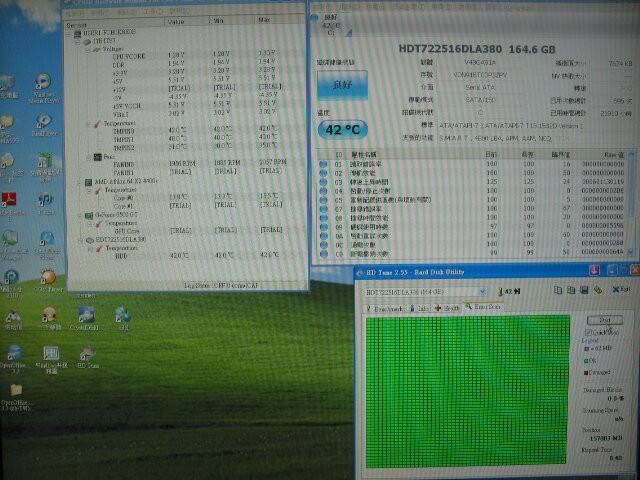Viewport: 640px width, 480px height.
Task: Click the floppy-disk save icon in HD Tune
Action: (x=584, y=290)
